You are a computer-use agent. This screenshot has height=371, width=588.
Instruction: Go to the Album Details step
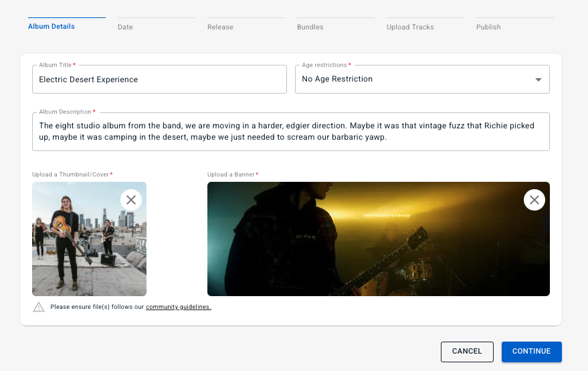coord(52,27)
